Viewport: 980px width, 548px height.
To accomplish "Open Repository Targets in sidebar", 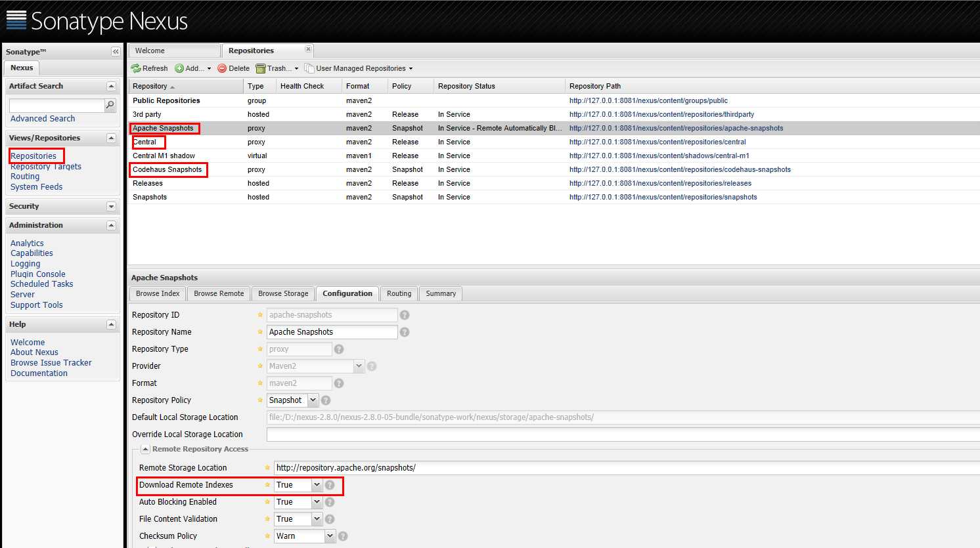I will (x=46, y=167).
